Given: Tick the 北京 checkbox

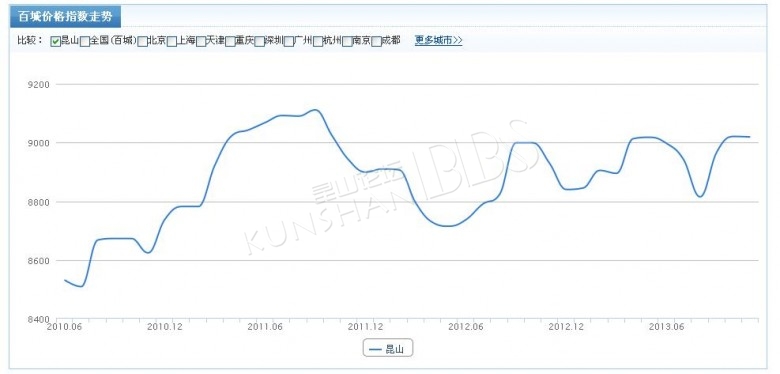Looking at the screenshot, I should 142,42.
